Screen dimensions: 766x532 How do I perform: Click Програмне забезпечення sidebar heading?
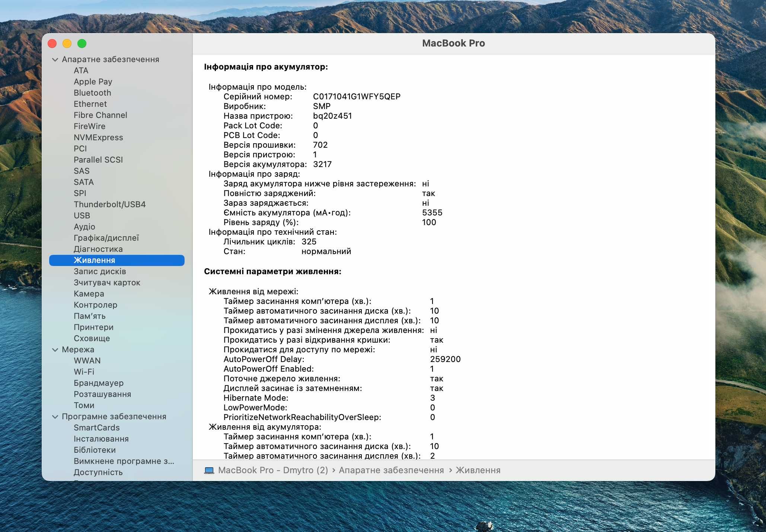(114, 417)
